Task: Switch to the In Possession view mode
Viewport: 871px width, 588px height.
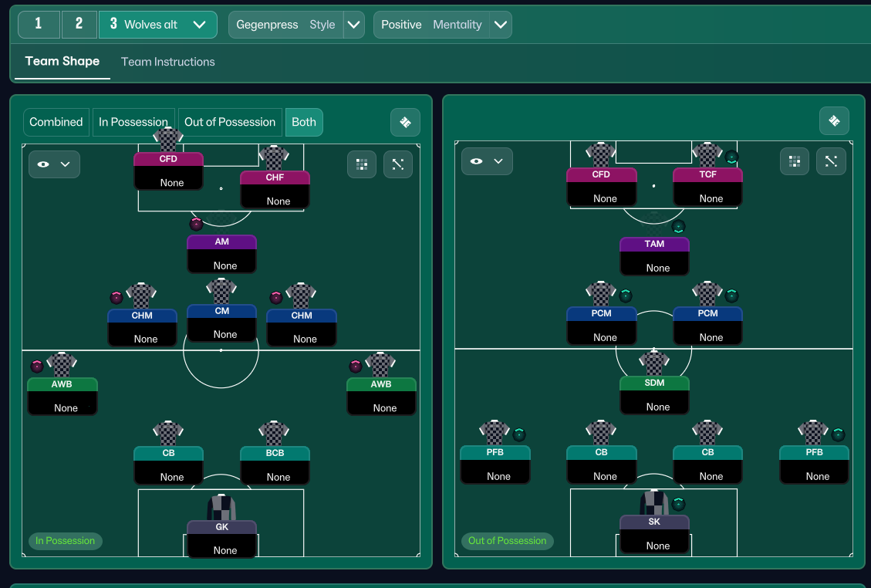Action: 133,122
